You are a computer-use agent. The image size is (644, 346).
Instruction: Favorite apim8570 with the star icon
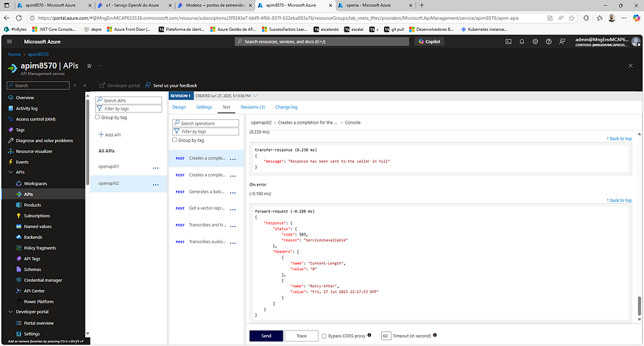tap(89, 66)
